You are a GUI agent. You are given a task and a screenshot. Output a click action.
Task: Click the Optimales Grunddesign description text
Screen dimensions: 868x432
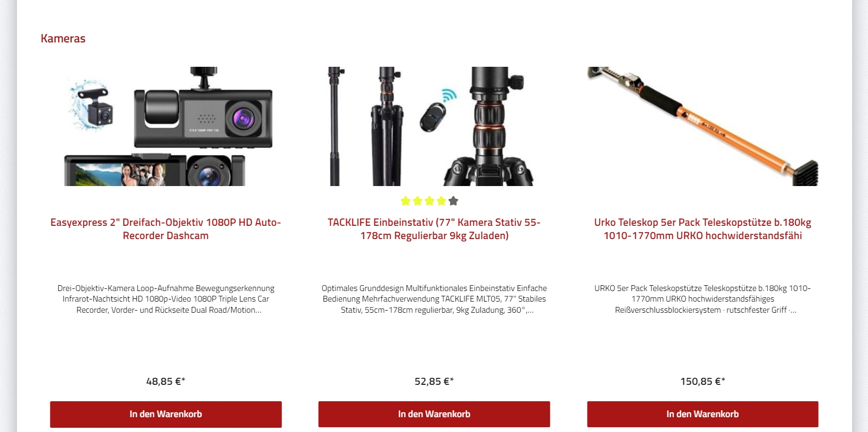point(434,299)
